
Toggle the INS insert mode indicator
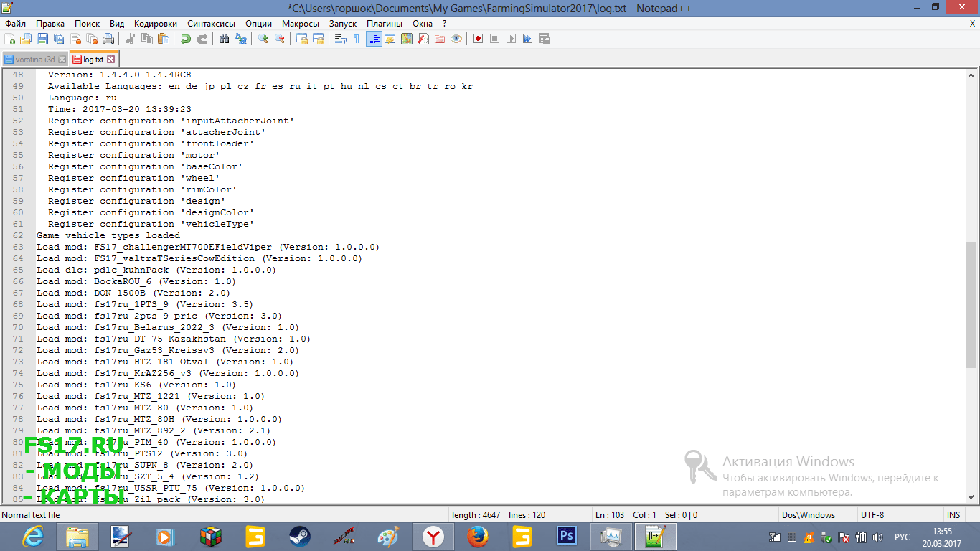[953, 515]
